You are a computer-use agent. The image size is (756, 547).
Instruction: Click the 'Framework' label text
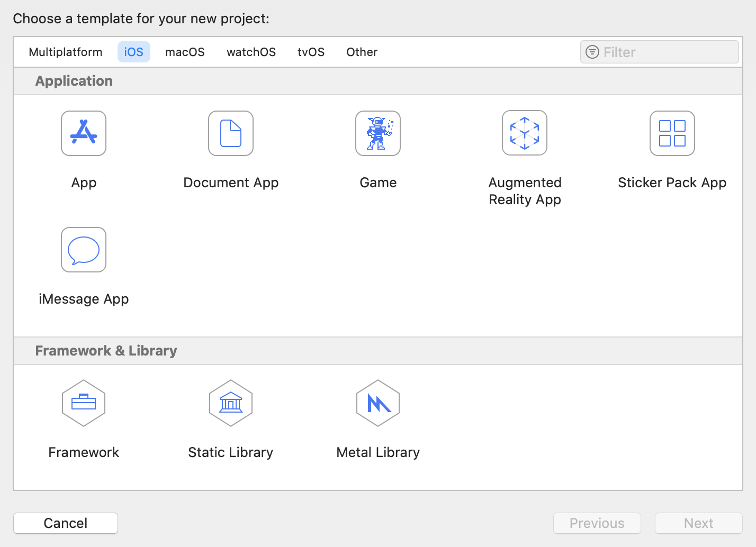click(84, 452)
